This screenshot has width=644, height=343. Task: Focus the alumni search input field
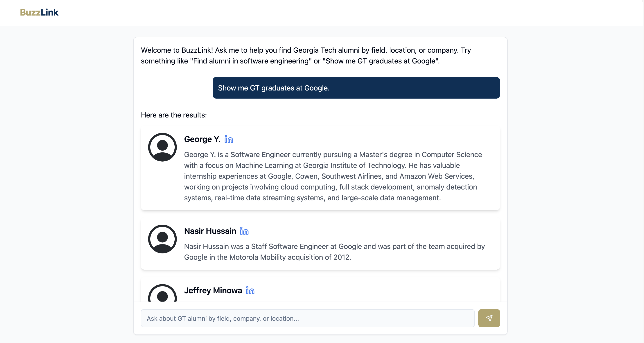coord(308,318)
